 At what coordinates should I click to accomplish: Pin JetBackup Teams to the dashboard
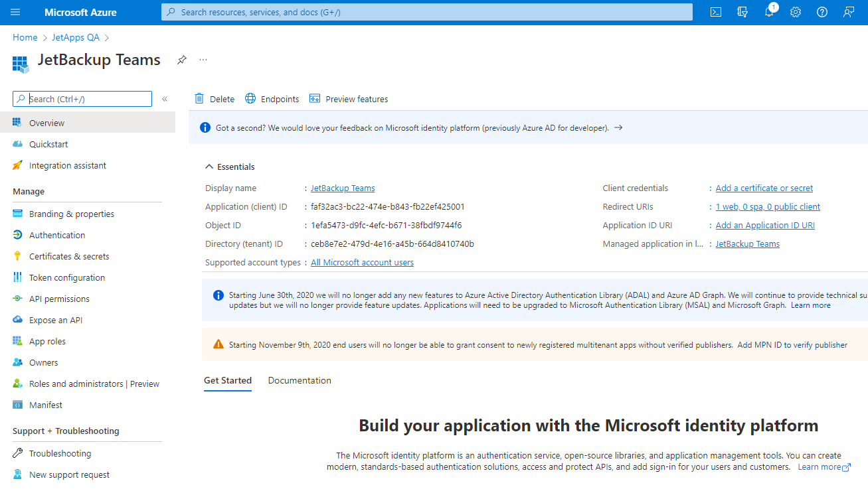[x=181, y=60]
